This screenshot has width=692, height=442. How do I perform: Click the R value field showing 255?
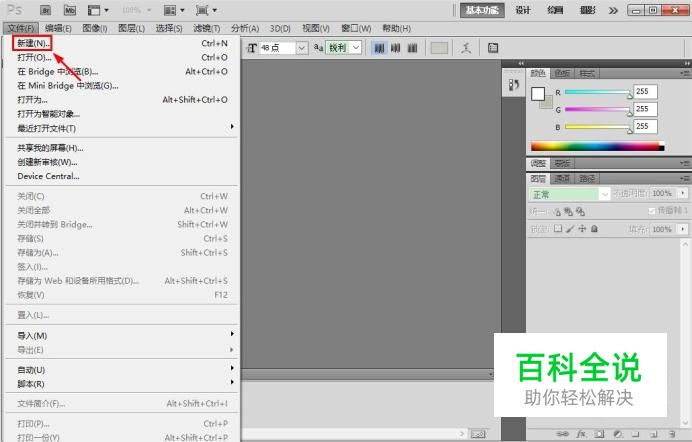[x=645, y=91]
